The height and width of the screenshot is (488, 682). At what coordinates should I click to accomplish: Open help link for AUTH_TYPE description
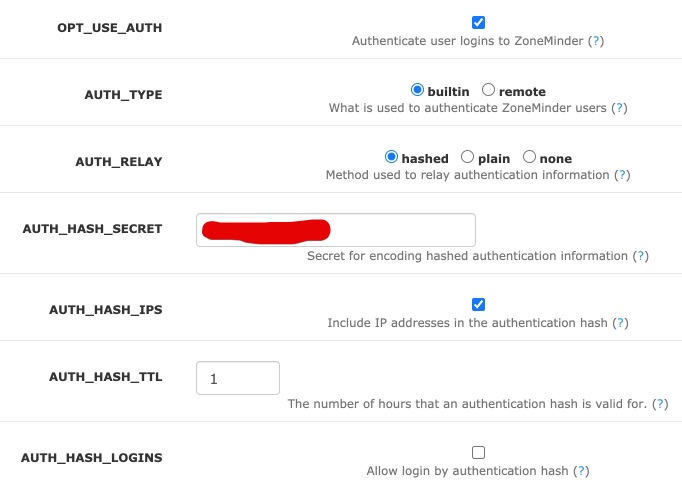[619, 107]
